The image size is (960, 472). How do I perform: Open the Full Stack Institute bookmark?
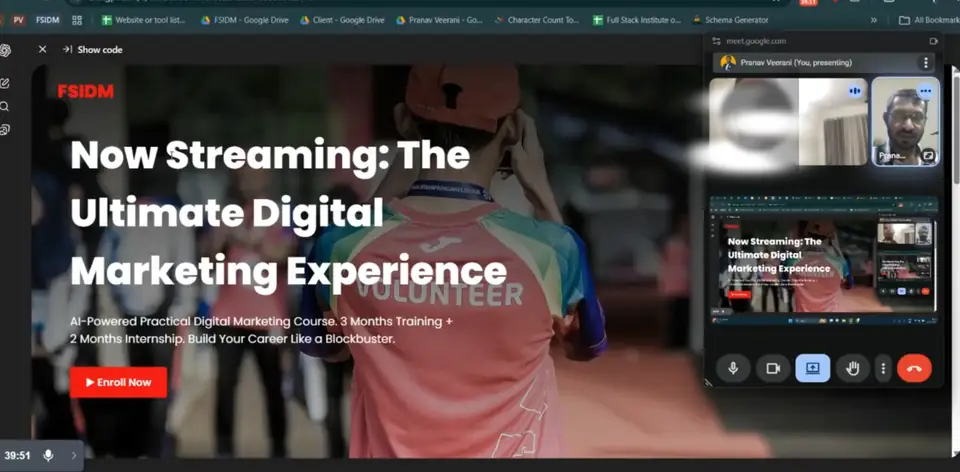637,20
